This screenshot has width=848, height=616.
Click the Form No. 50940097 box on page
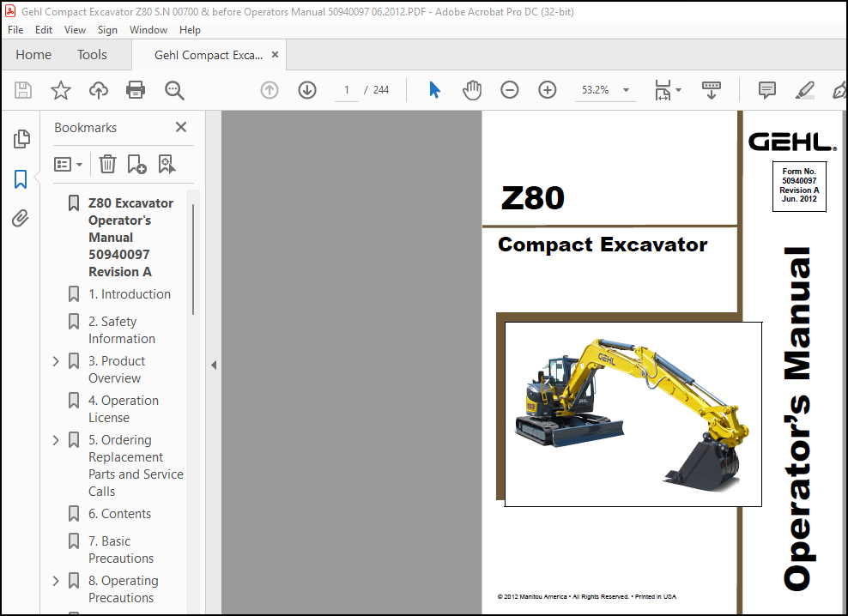[799, 185]
